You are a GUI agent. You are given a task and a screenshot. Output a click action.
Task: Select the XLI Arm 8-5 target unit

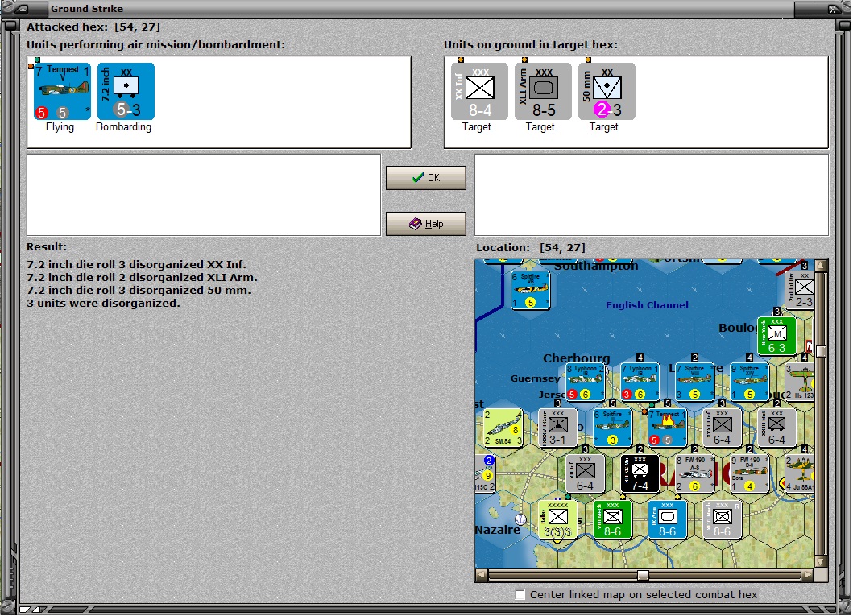pyautogui.click(x=543, y=91)
